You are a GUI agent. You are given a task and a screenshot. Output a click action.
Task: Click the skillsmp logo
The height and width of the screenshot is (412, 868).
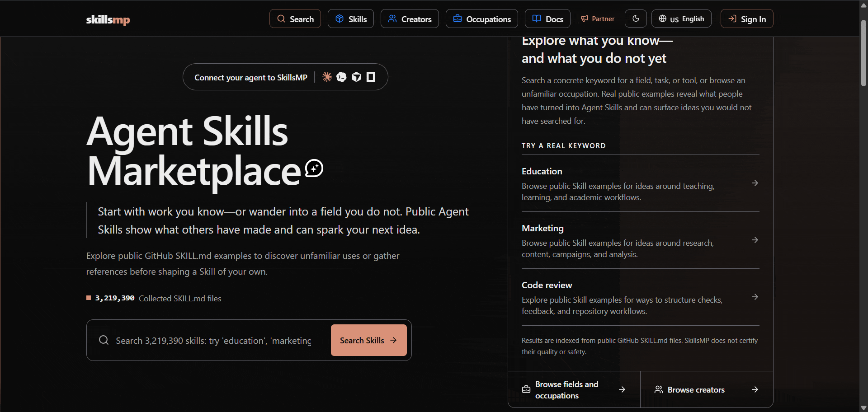click(x=108, y=19)
